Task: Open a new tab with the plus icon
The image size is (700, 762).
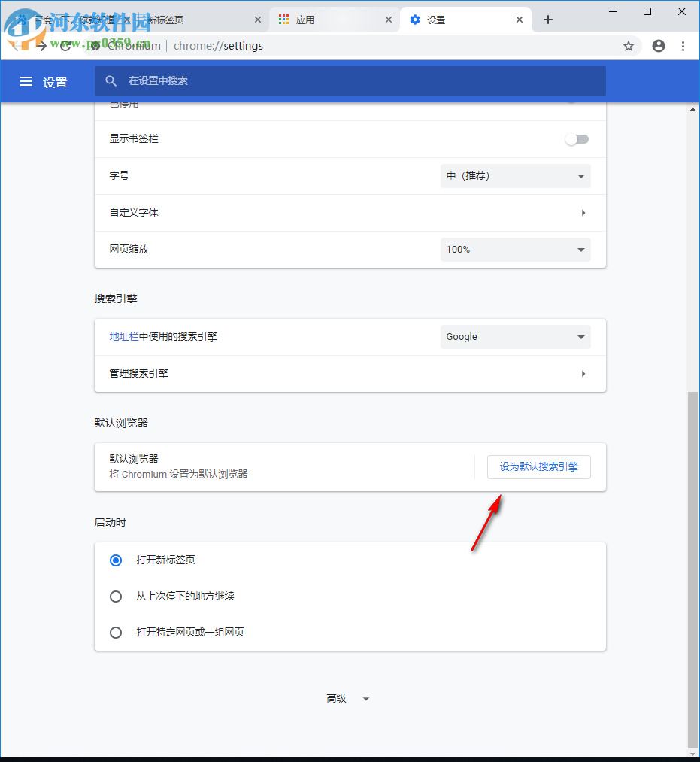Action: [548, 20]
